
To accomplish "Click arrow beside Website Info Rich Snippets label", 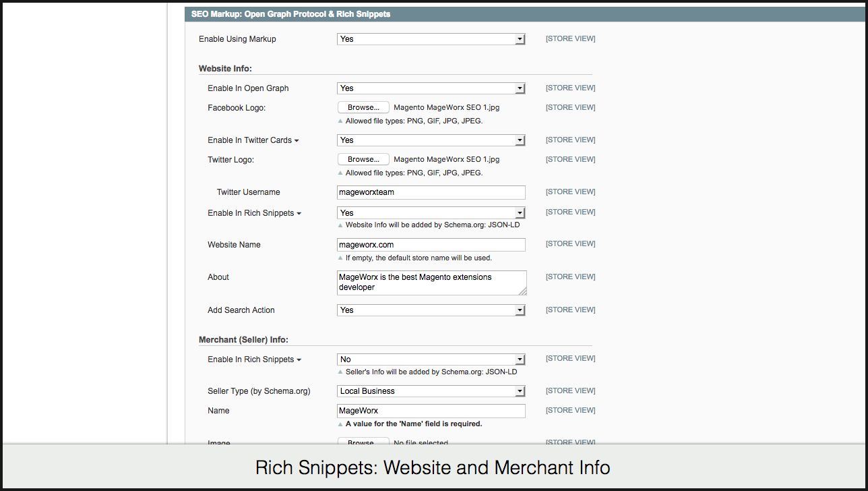I will 299,214.
